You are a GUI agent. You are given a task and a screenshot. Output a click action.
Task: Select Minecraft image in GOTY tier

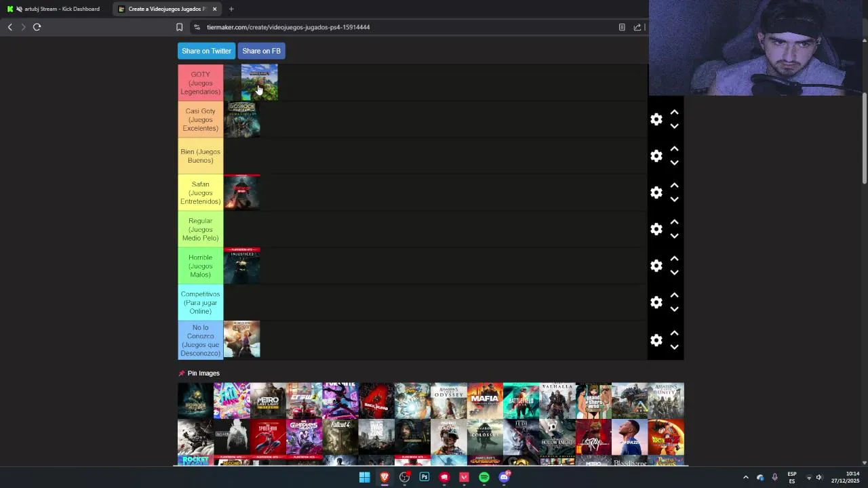[260, 83]
